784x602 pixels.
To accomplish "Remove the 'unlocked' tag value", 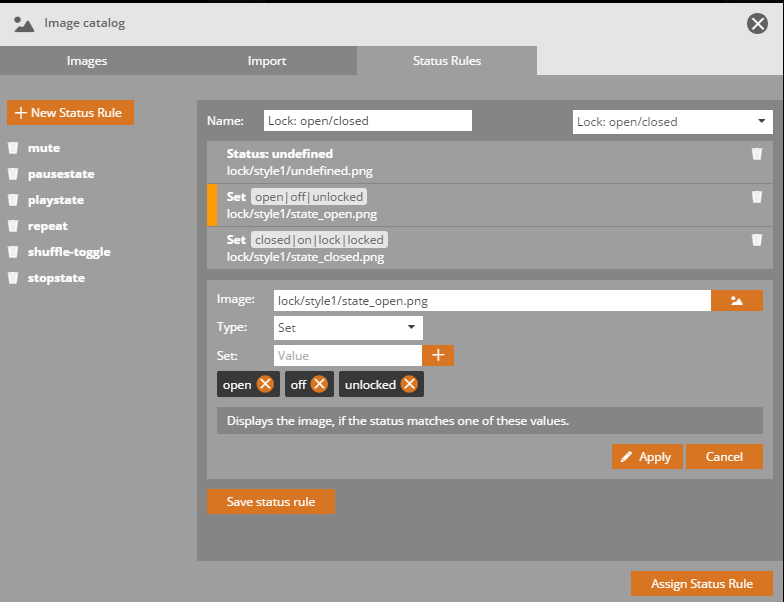I will [x=410, y=385].
